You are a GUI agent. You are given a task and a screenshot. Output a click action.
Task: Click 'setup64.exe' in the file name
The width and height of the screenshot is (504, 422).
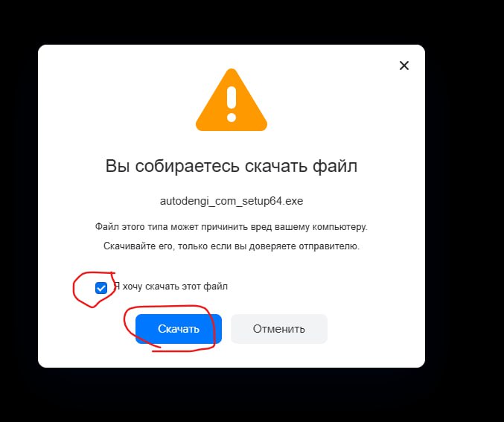pyautogui.click(x=272, y=201)
